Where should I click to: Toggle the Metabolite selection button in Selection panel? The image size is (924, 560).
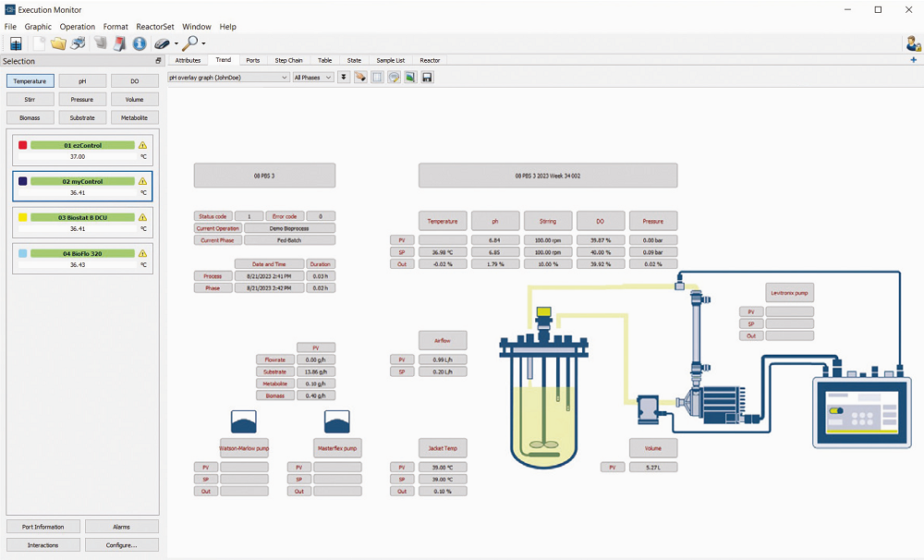135,117
